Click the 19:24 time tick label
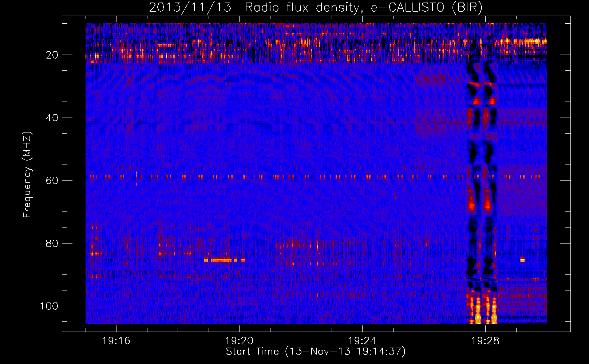Screen dimensions: 589x364 coord(362,341)
